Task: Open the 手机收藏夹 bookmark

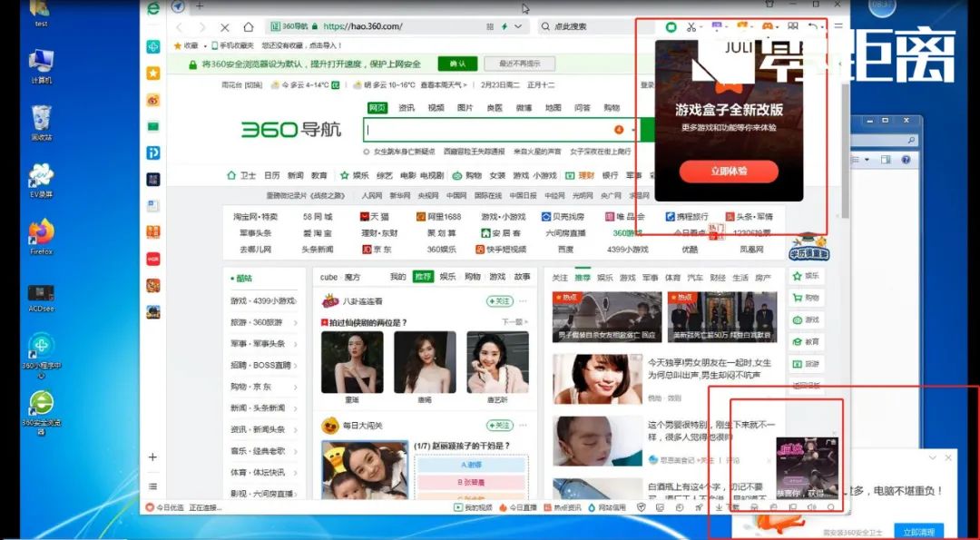Action: pyautogui.click(x=232, y=45)
